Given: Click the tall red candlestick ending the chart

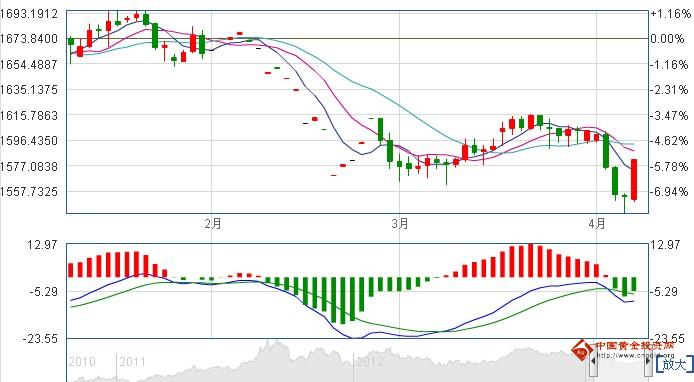Looking at the screenshot, I should point(634,180).
